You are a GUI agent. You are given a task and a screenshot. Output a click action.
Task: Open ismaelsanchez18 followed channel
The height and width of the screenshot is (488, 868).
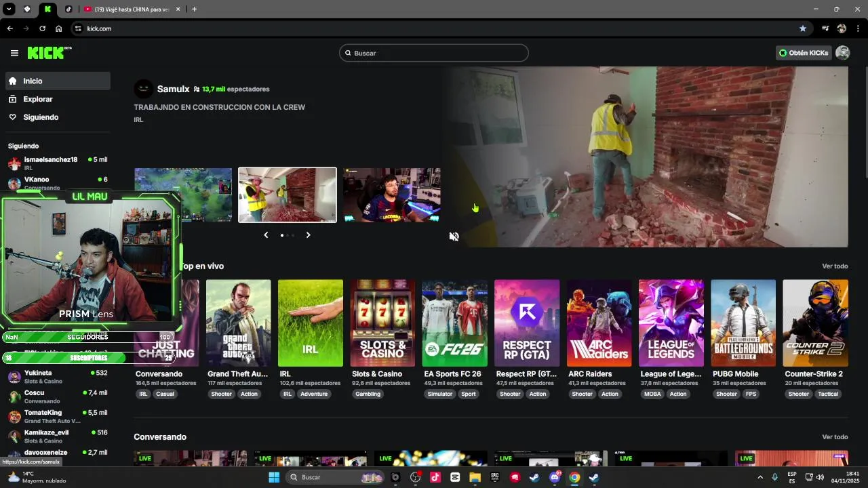coord(58,163)
